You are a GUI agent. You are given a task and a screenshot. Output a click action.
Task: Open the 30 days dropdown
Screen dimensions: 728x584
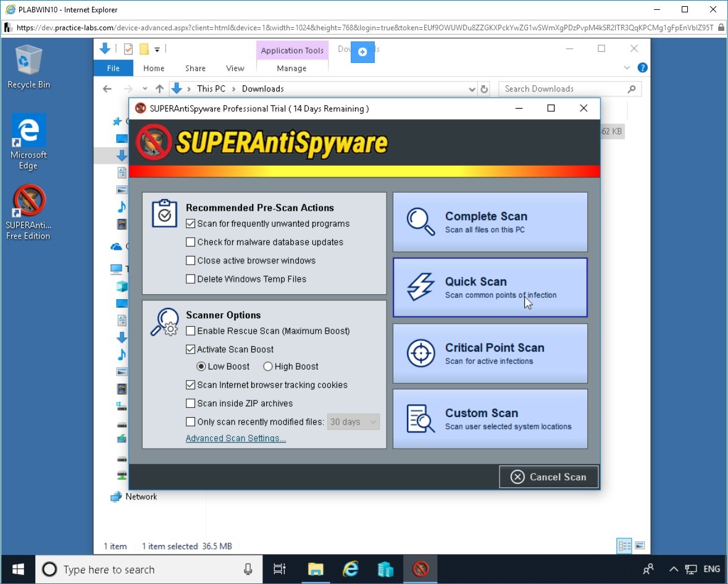click(x=353, y=422)
